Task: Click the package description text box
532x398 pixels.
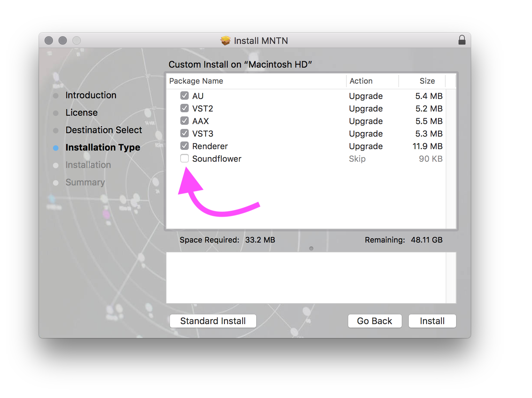Action: click(311, 278)
